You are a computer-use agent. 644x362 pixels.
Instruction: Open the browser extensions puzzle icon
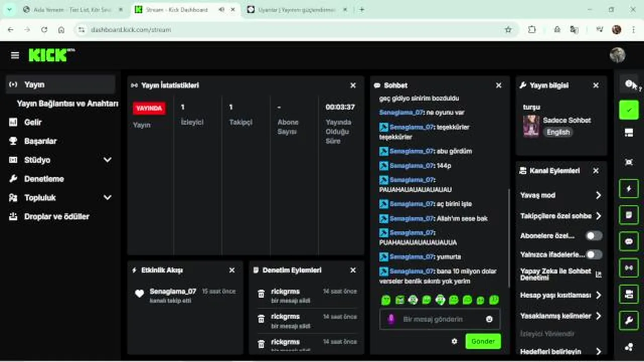(x=532, y=30)
